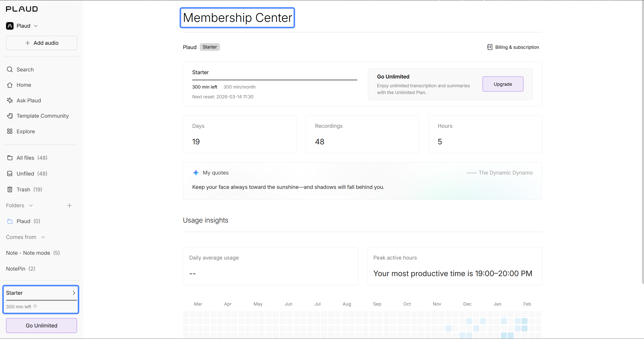Click the Explore grid icon

coord(10,131)
